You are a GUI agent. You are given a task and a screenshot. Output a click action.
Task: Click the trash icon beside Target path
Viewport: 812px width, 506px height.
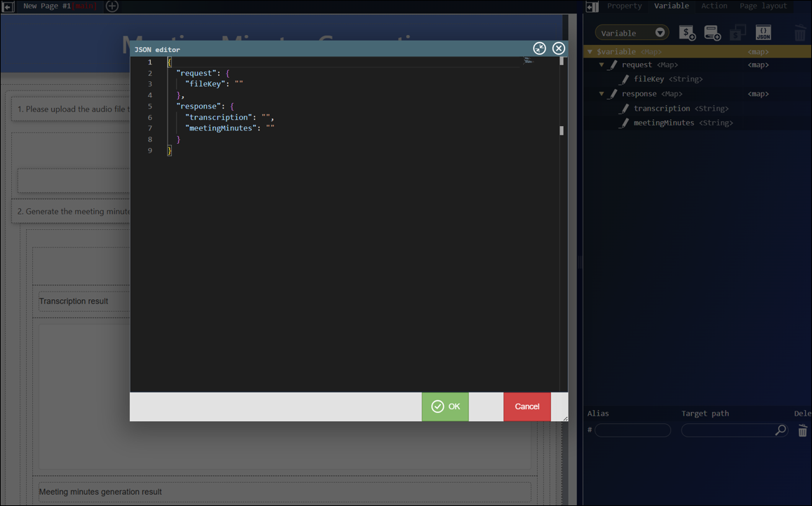click(x=802, y=431)
